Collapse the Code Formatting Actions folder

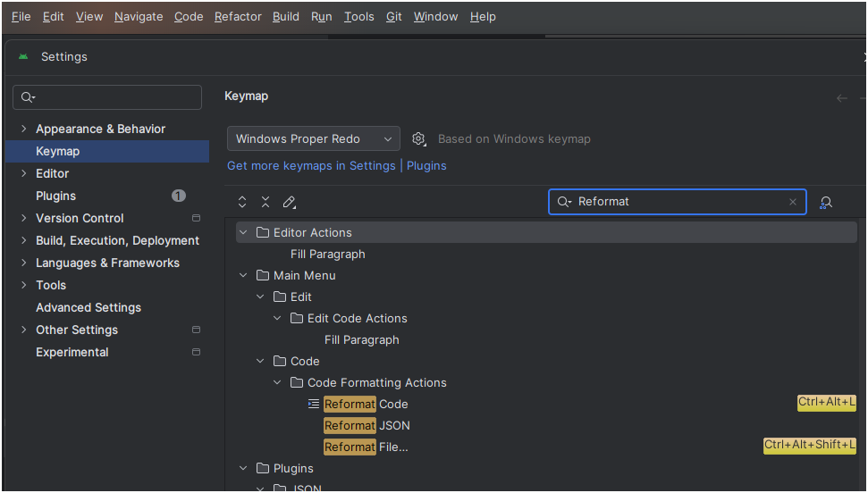click(x=278, y=382)
